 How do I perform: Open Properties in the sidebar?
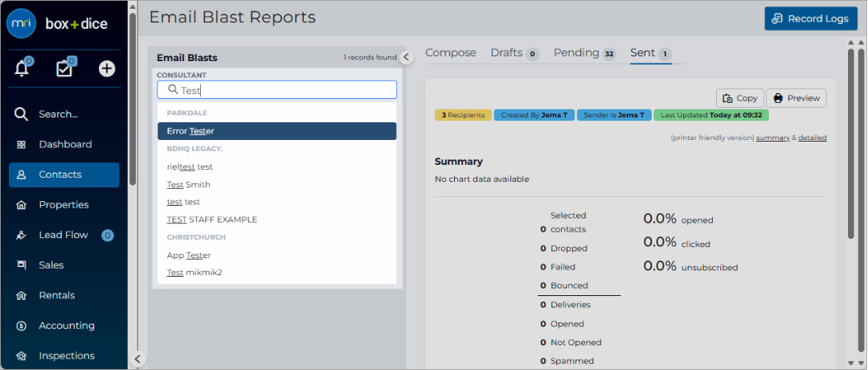64,205
